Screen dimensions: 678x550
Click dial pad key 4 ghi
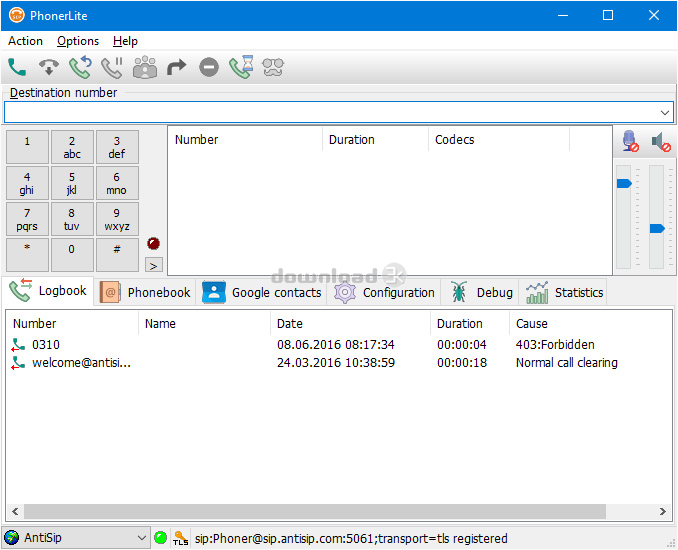(x=27, y=183)
